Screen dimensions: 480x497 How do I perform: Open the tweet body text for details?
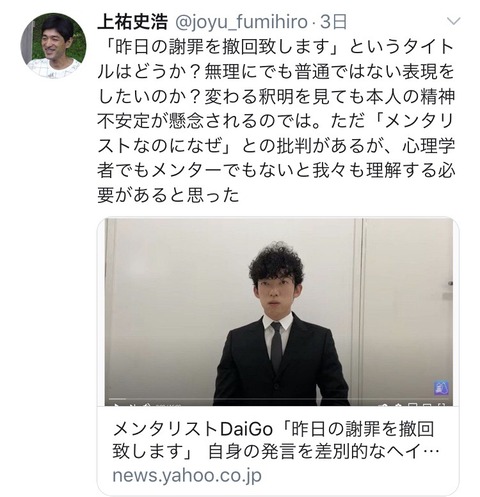tap(276, 121)
